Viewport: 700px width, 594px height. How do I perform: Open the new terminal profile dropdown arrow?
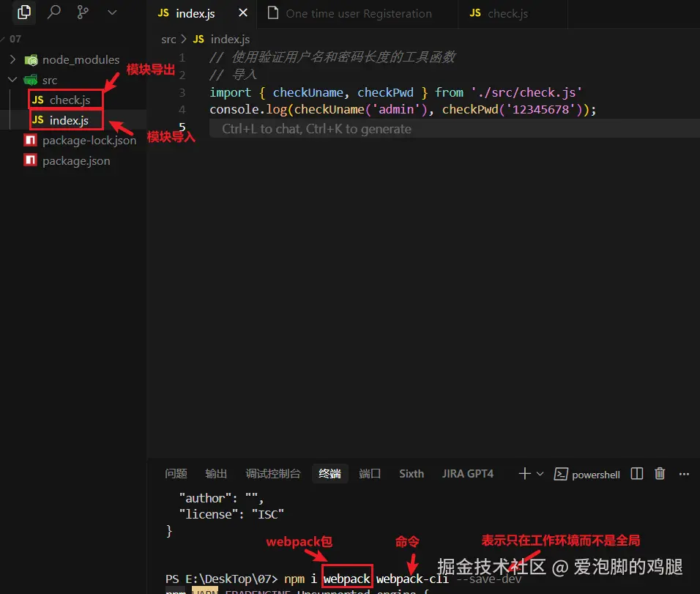540,474
